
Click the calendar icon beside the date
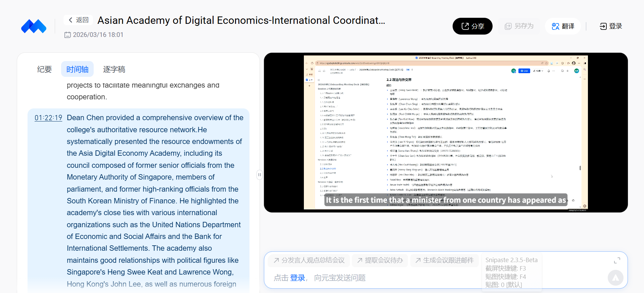tap(67, 35)
